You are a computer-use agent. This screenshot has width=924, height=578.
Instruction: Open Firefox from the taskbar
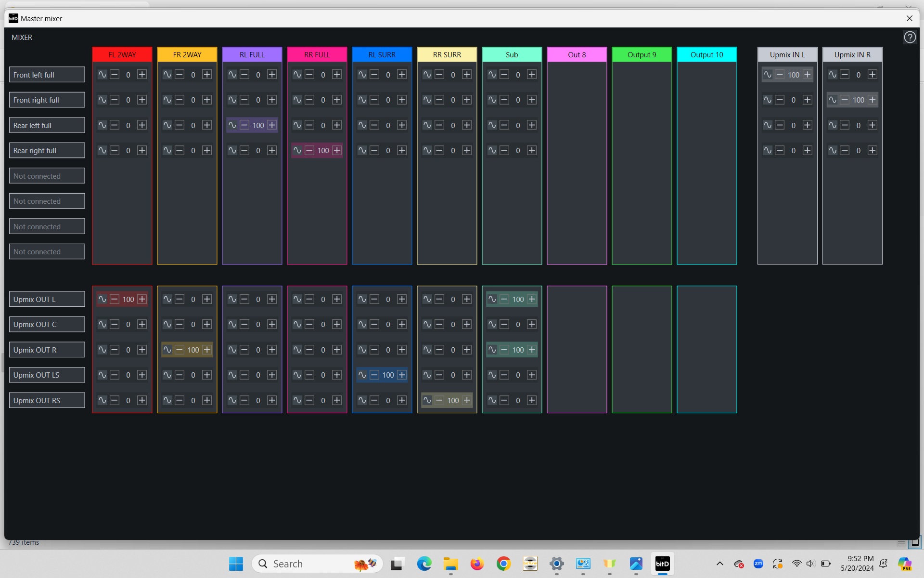(x=477, y=564)
